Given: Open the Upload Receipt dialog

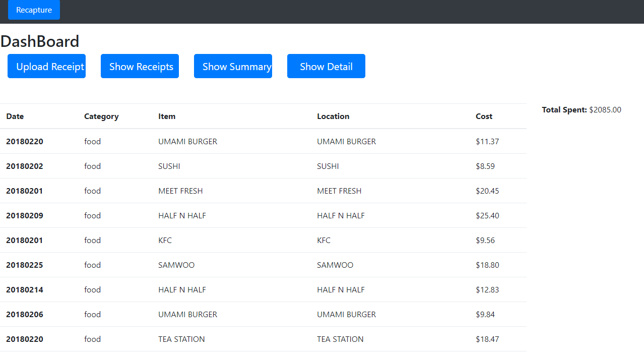Looking at the screenshot, I should pyautogui.click(x=46, y=66).
